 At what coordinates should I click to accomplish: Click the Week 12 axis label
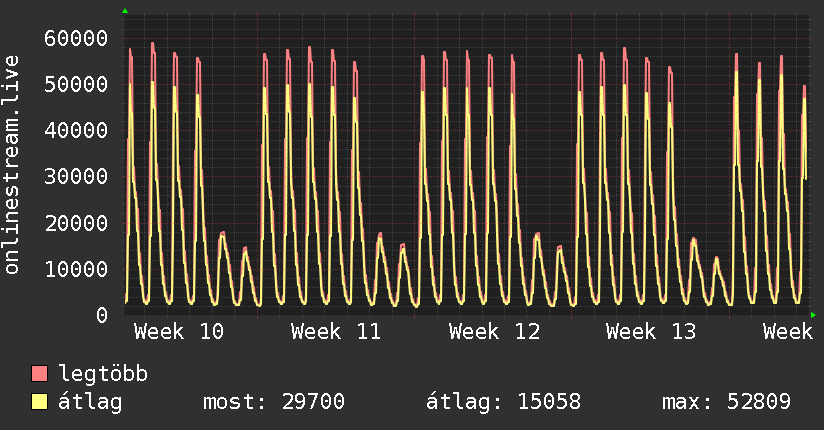tap(494, 332)
